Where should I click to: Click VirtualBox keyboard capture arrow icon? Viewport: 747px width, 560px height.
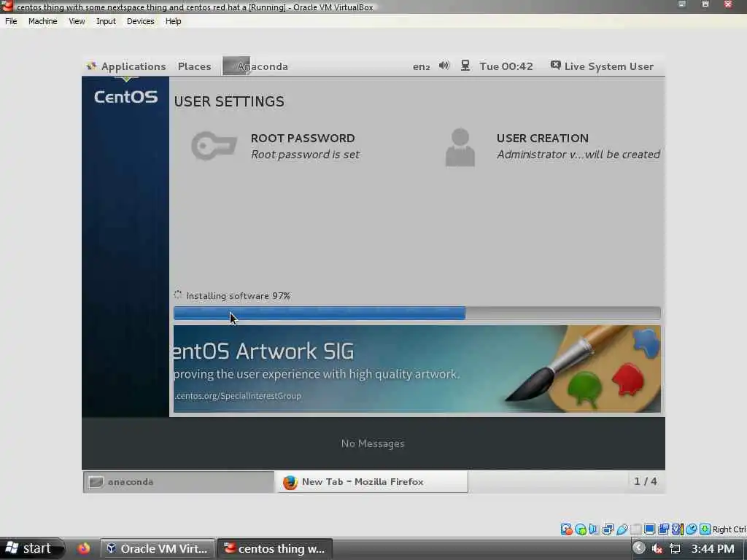coord(705,529)
